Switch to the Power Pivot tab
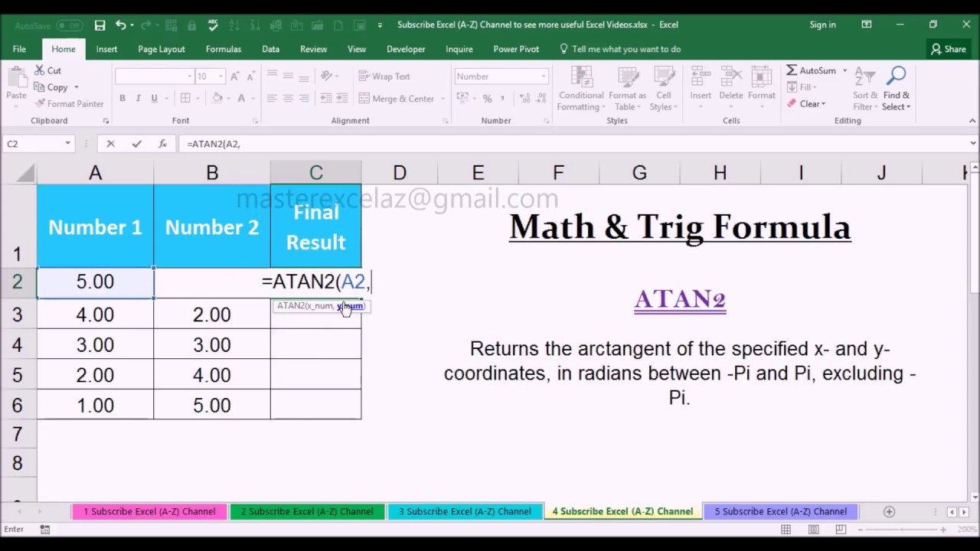The height and width of the screenshot is (551, 980). point(516,49)
